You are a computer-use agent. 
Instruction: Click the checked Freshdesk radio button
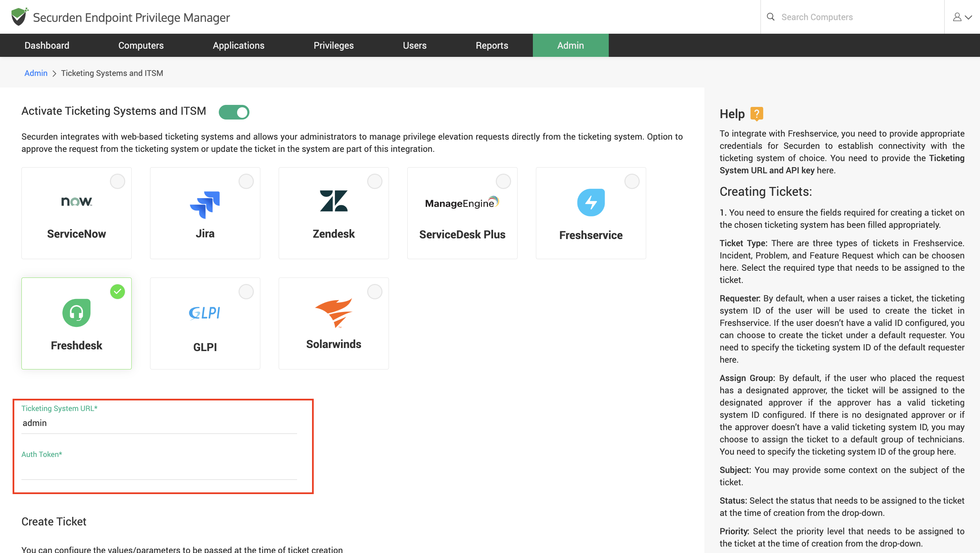tap(117, 291)
